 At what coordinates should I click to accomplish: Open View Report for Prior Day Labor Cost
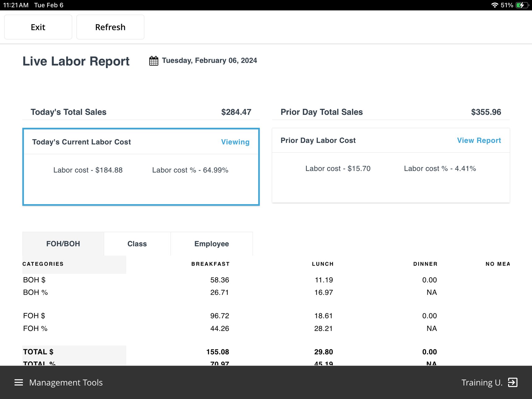(x=479, y=140)
